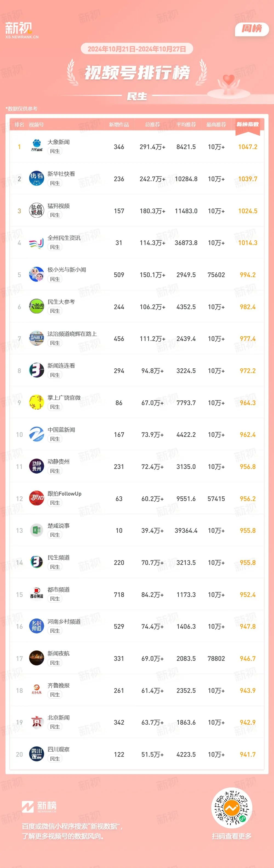The height and width of the screenshot is (868, 274).
Task: Select the 总推荐 column header
Action: point(152,125)
